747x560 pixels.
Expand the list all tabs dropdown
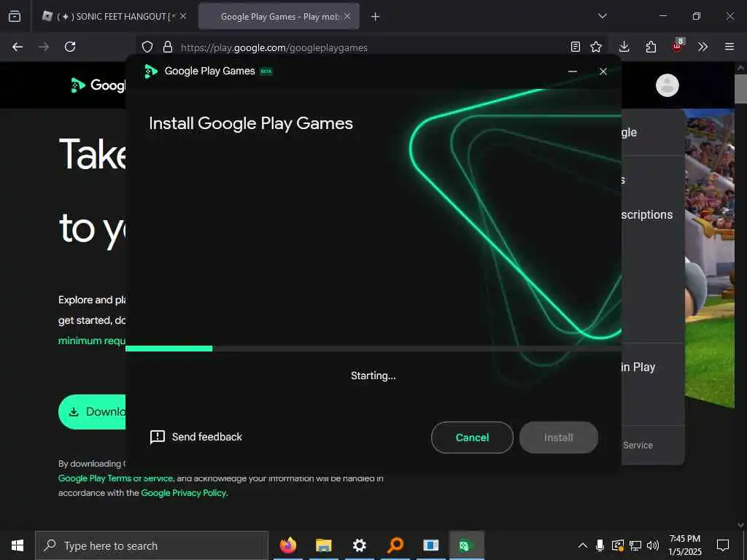[x=602, y=16]
